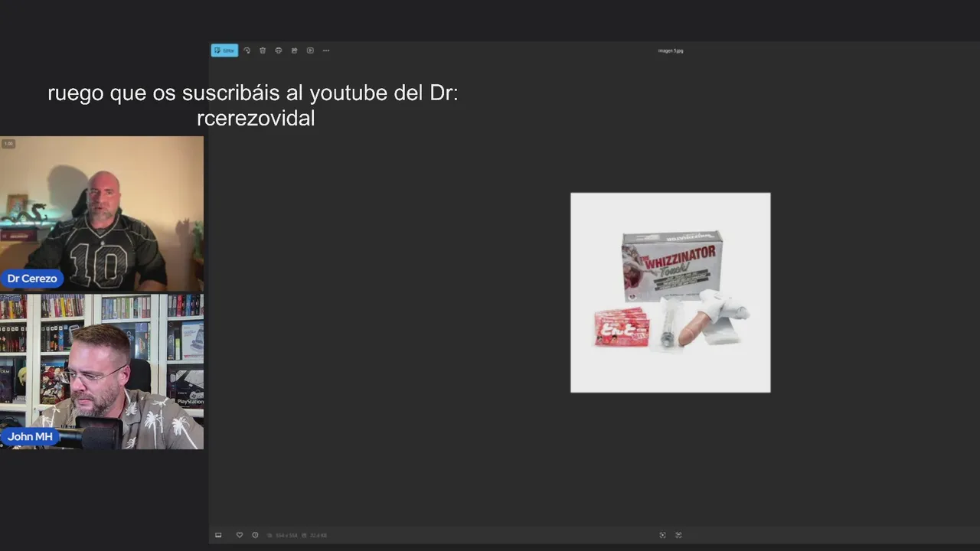This screenshot has width=980, height=551.
Task: Click the print icon in the toolbar
Action: [278, 51]
